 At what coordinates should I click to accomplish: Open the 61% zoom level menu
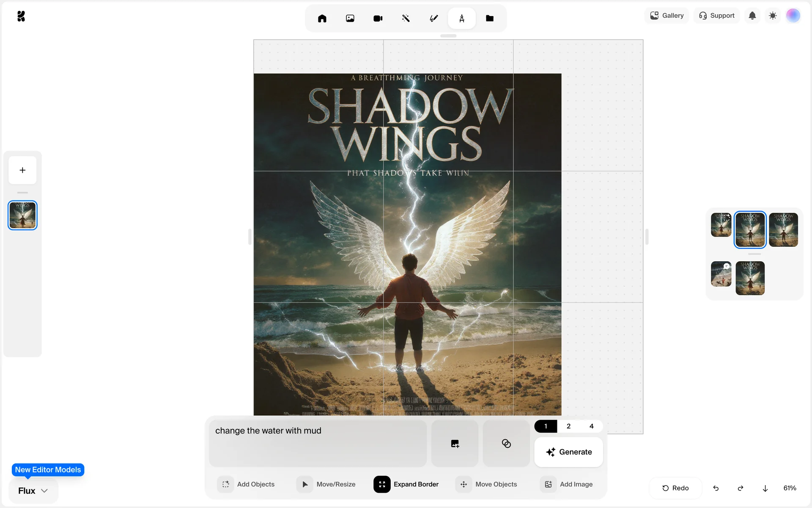coord(790,488)
